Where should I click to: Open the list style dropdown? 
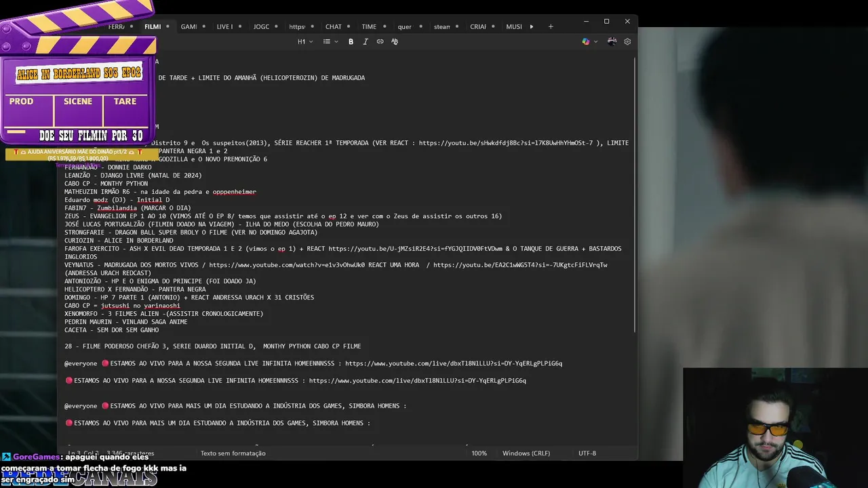click(330, 41)
